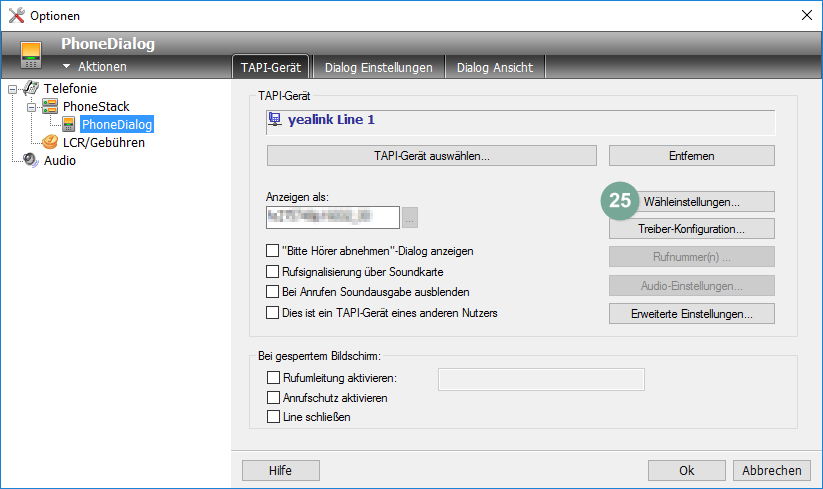The image size is (823, 489).
Task: Click the large PhoneDialog header icon
Action: [31, 55]
